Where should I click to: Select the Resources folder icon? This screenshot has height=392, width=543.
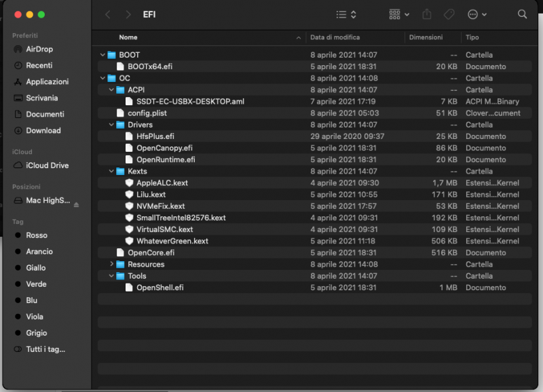tap(120, 264)
